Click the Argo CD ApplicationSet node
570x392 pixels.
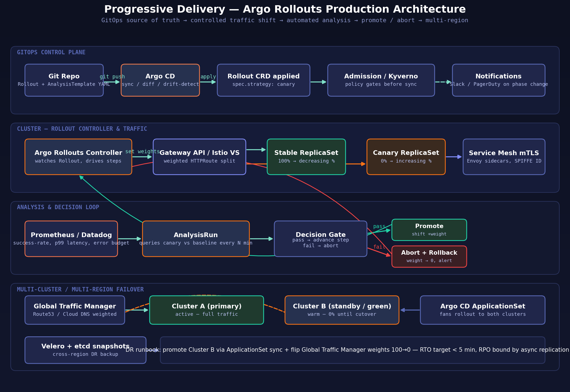coord(483,310)
